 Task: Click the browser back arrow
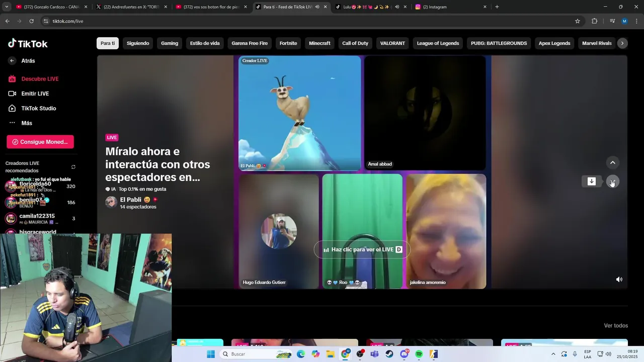7,21
